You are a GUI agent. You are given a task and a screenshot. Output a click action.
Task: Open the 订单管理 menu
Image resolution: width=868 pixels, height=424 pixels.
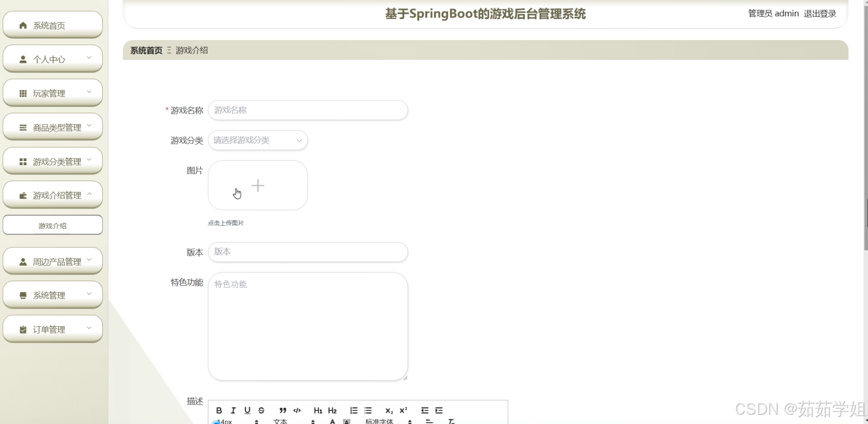[x=53, y=329]
